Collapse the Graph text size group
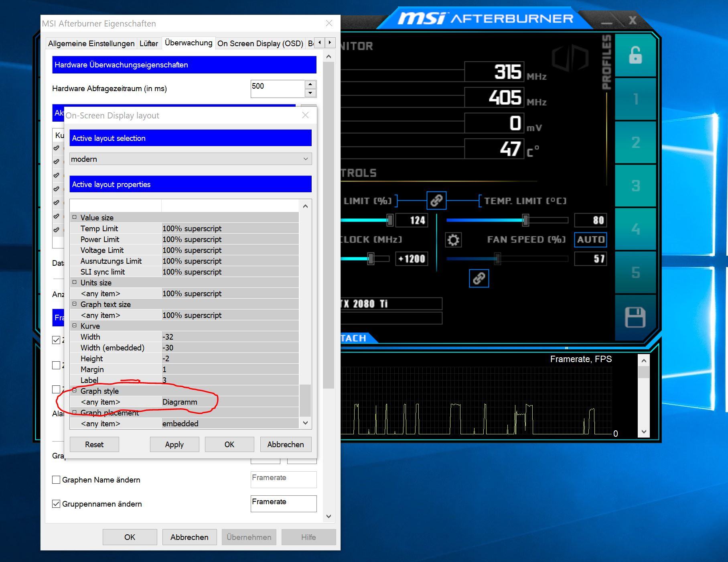This screenshot has height=562, width=728. (74, 304)
